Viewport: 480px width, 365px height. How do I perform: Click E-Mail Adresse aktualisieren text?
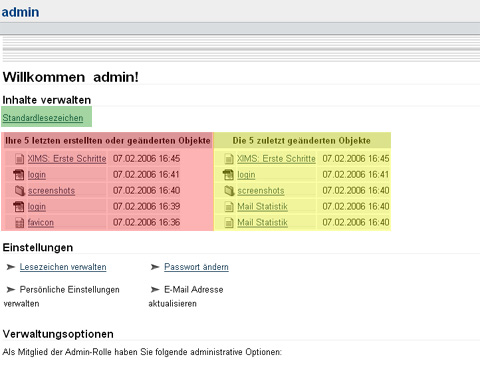(186, 296)
